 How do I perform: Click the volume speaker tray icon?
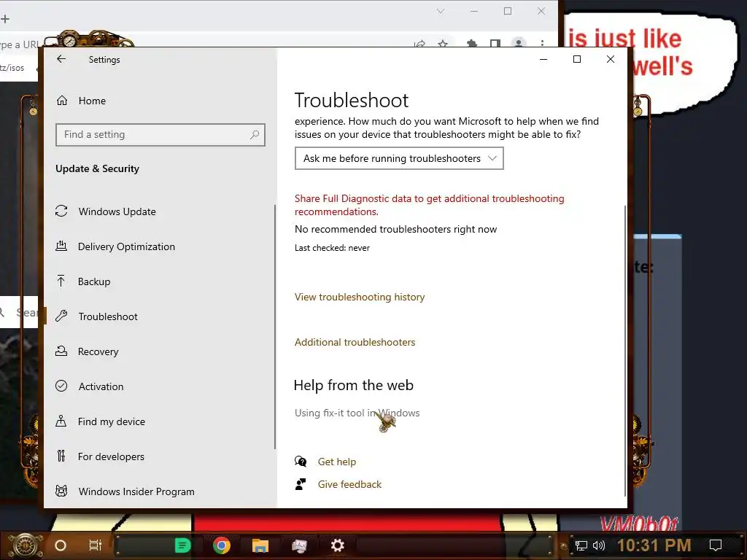click(x=599, y=545)
